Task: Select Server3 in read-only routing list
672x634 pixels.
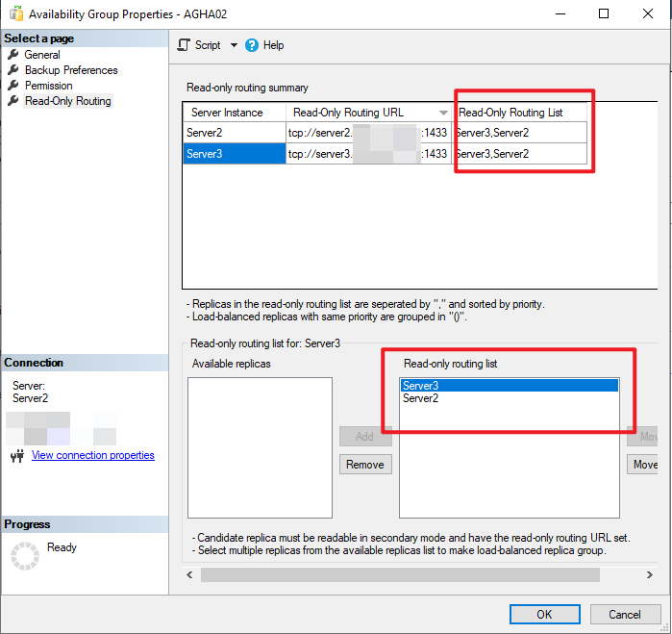Action: (508, 386)
